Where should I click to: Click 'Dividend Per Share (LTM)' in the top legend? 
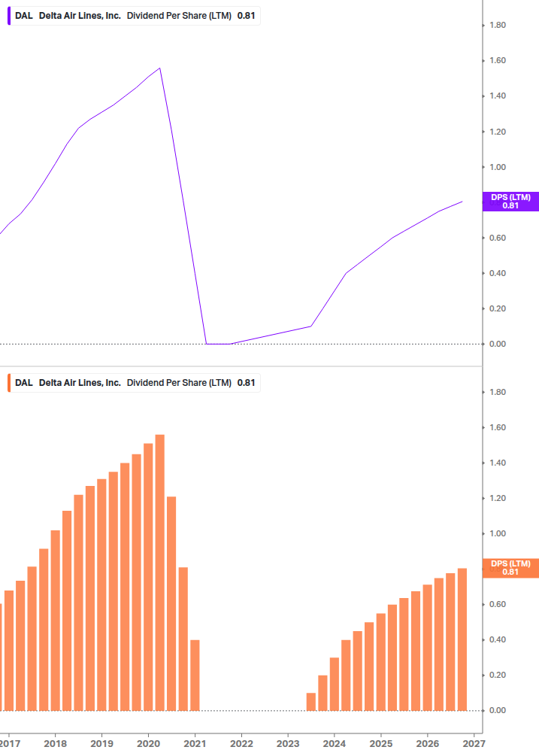[179, 16]
